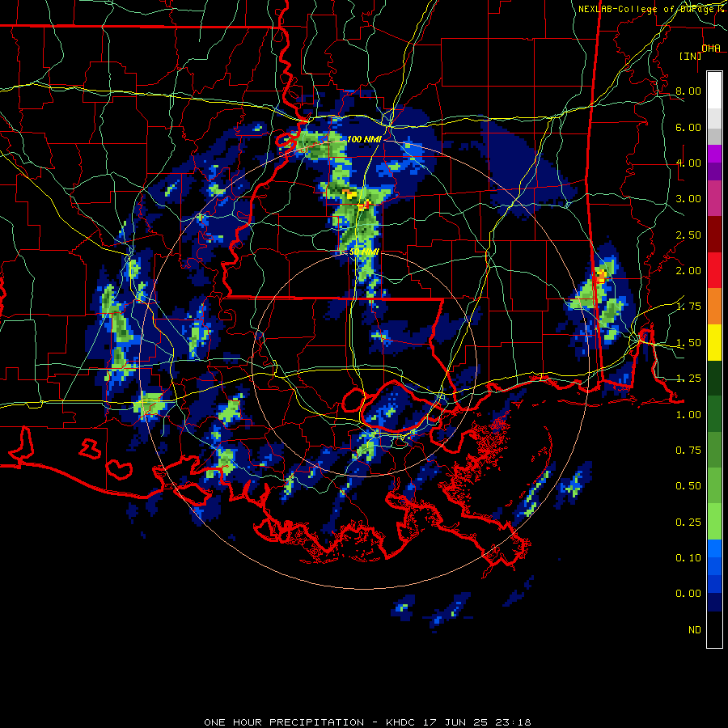
Task: Click the 0.75 legend value
Action: (688, 451)
